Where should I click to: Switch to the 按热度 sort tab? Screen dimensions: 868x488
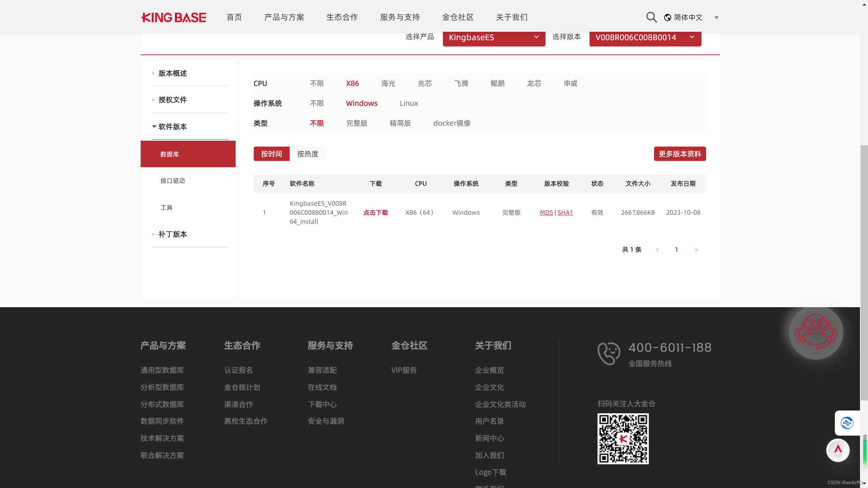tap(307, 154)
